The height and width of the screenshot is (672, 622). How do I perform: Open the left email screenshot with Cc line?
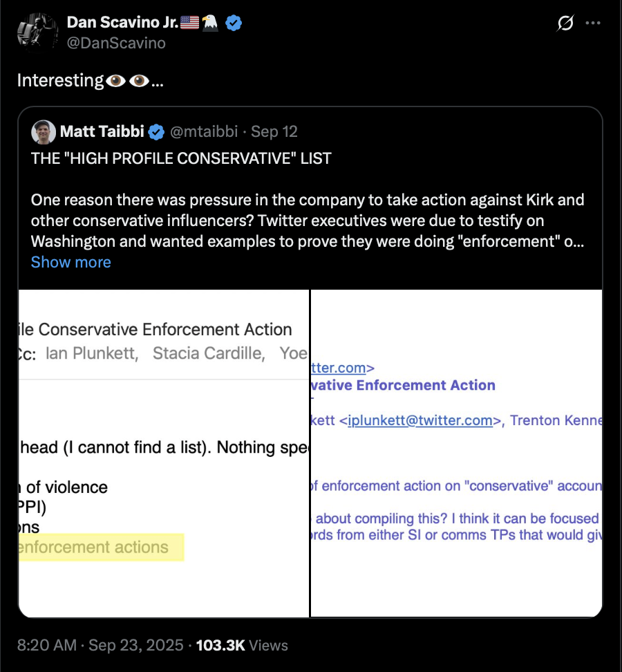click(164, 453)
